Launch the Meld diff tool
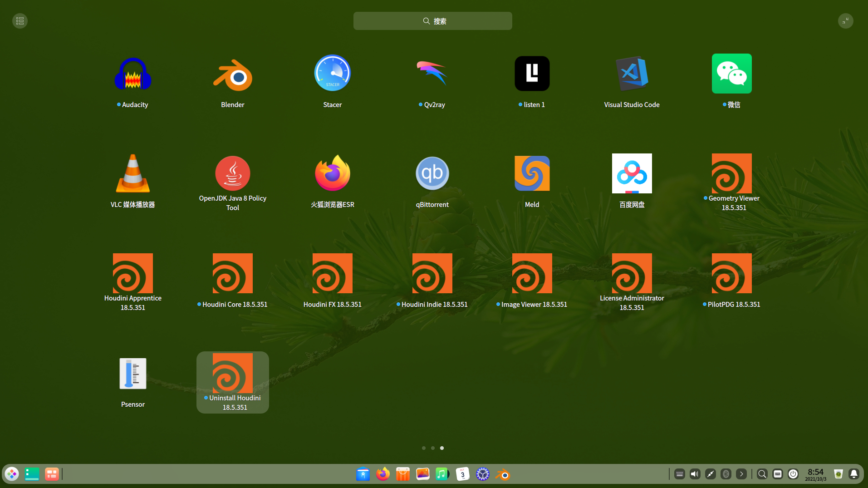868x488 pixels. pos(532,173)
